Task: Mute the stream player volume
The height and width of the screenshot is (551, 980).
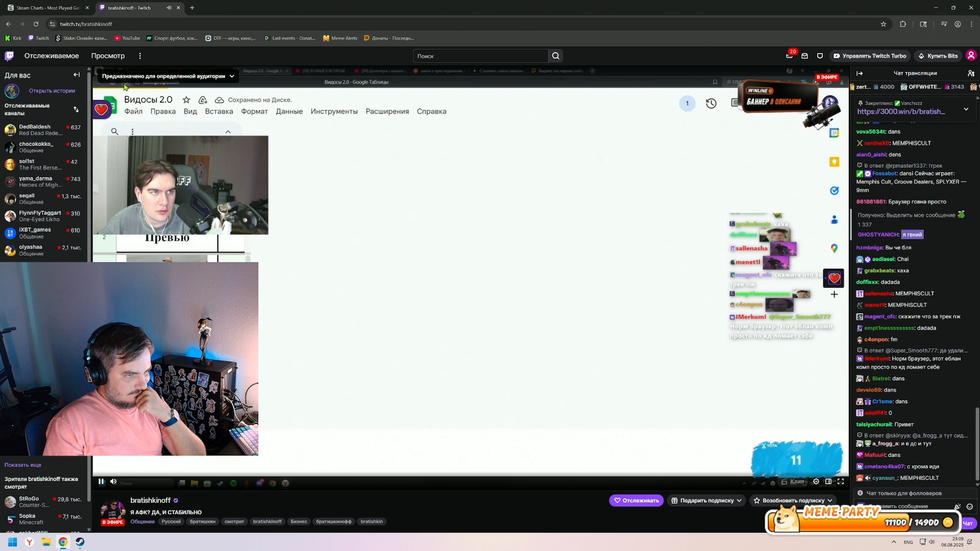Action: point(113,482)
